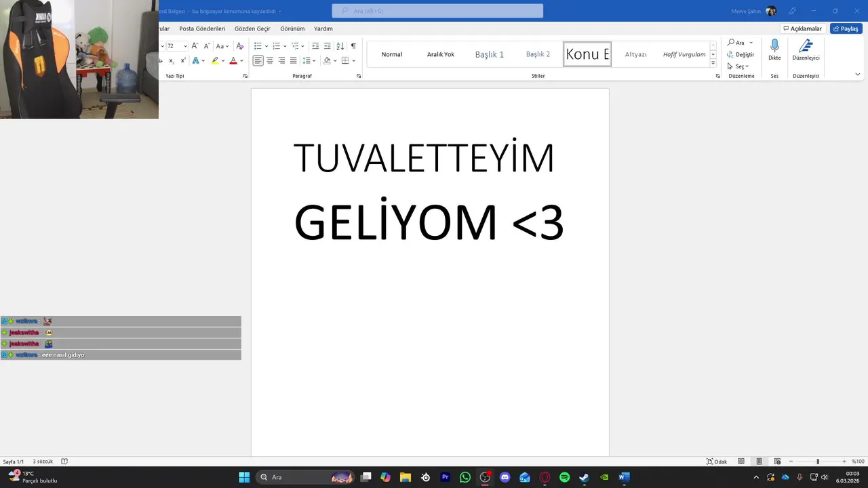Viewport: 868px width, 488px height.
Task: Collapse the ribbon with the chevron
Action: pyautogui.click(x=857, y=75)
